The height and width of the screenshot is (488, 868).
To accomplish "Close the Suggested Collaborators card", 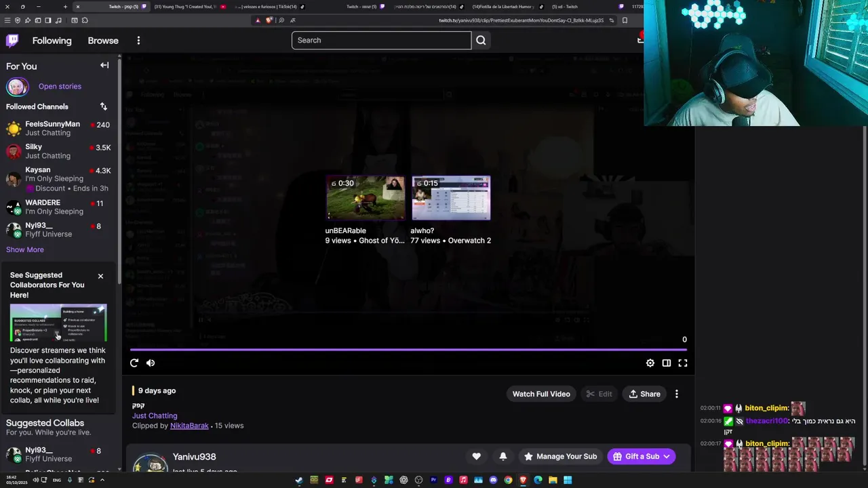I will tap(100, 276).
